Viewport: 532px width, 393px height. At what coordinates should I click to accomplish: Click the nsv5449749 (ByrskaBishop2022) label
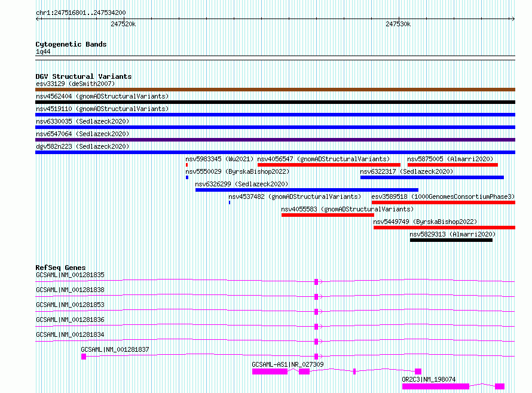tap(425, 222)
